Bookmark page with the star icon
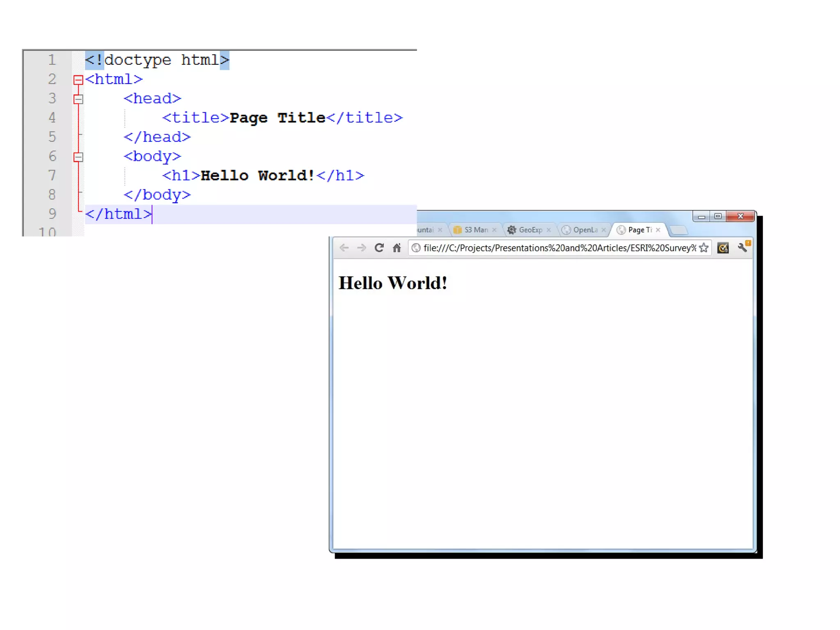This screenshot has width=840, height=630. tap(704, 248)
